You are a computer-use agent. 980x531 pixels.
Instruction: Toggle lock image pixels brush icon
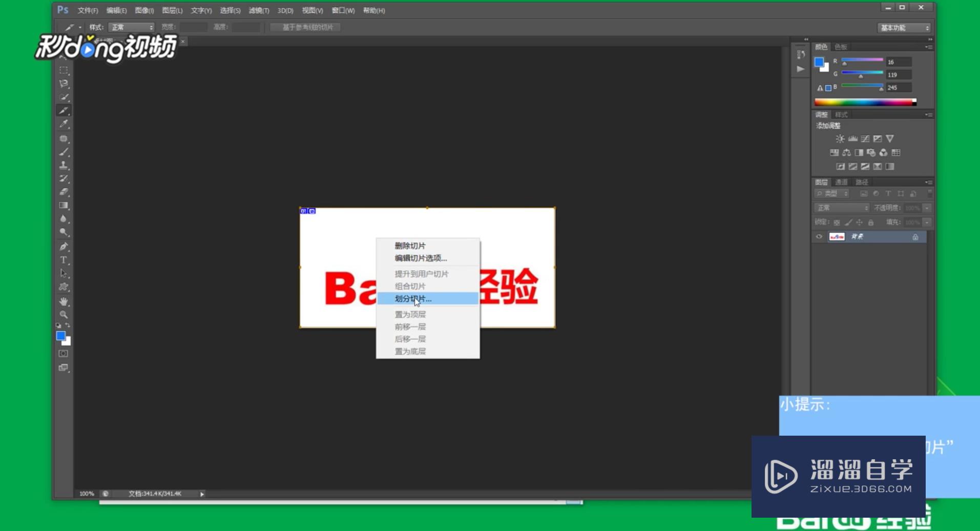(x=848, y=222)
